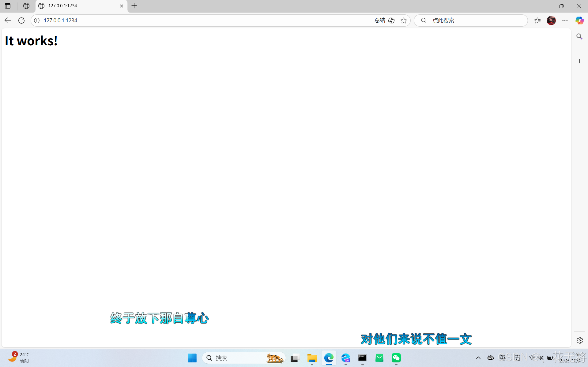
Task: Open a new browser tab
Action: 134,6
